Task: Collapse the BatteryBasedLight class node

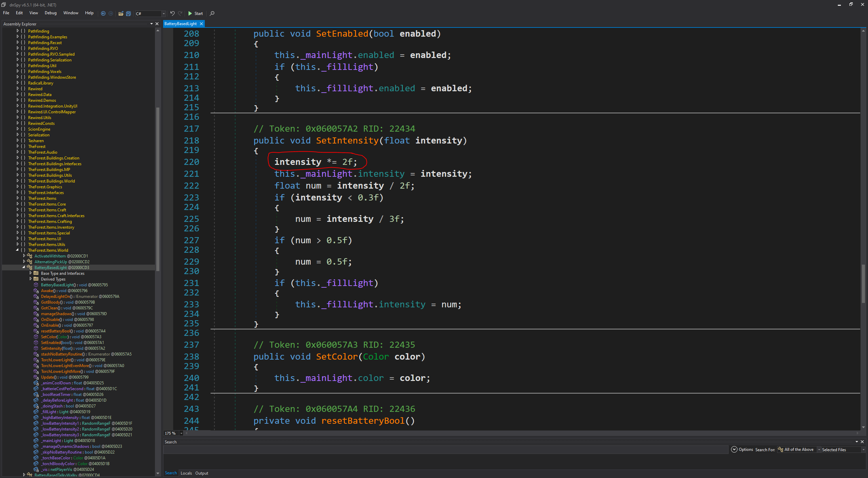Action: tap(24, 267)
